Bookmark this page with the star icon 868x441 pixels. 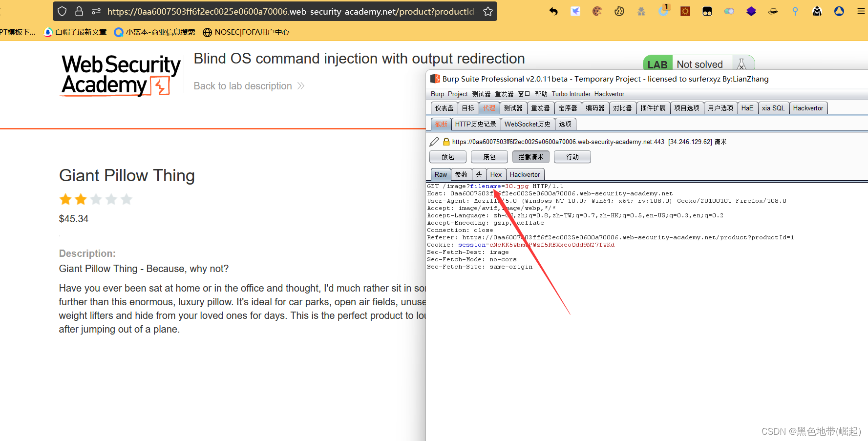(x=488, y=11)
